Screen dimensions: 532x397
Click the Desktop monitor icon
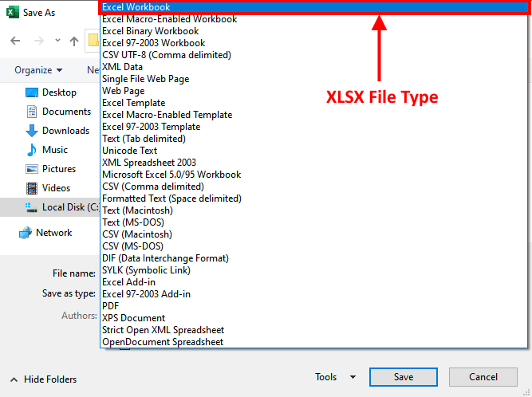pos(32,92)
